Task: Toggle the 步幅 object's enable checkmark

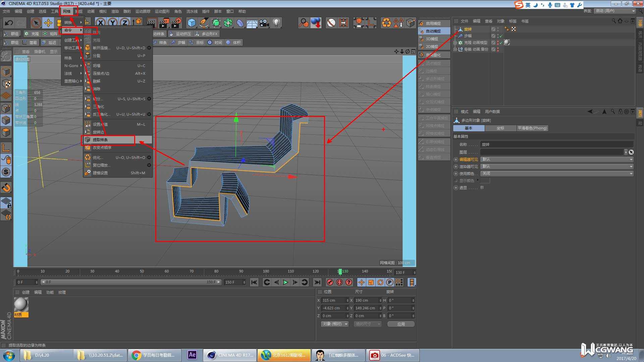Action: coord(501,36)
